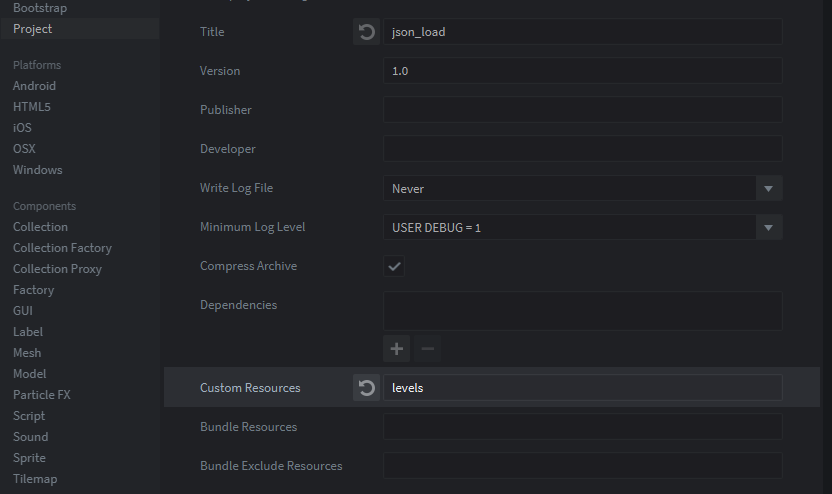Viewport: 832px width, 494px height.
Task: Go to Sound component settings
Action: click(31, 437)
